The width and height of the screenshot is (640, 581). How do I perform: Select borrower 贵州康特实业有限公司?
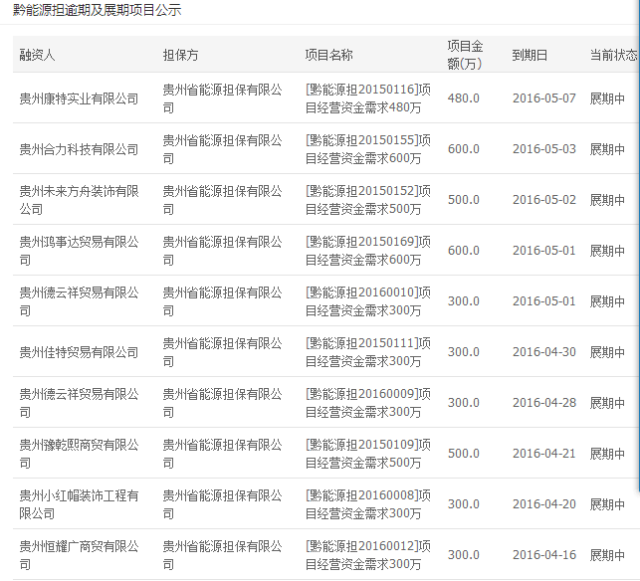tap(79, 98)
